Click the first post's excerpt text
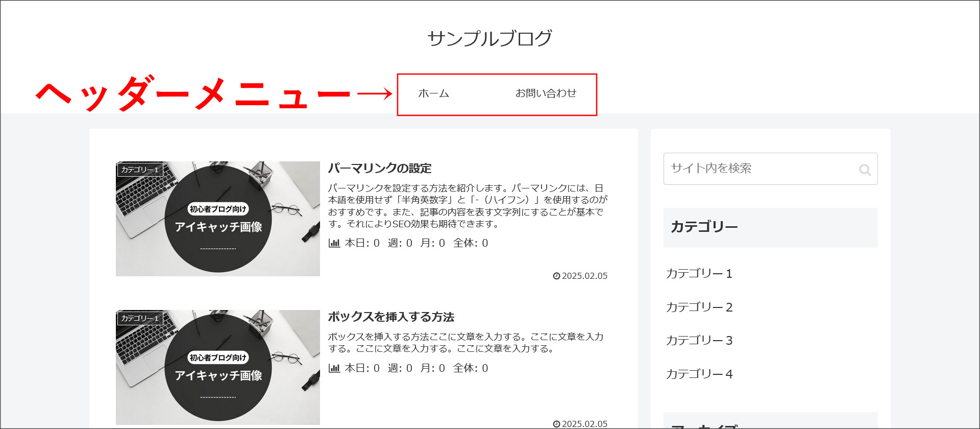This screenshot has width=980, height=429. tap(468, 206)
